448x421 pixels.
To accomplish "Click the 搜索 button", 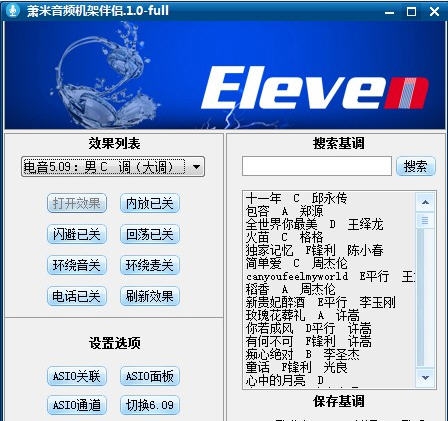I will click(416, 166).
